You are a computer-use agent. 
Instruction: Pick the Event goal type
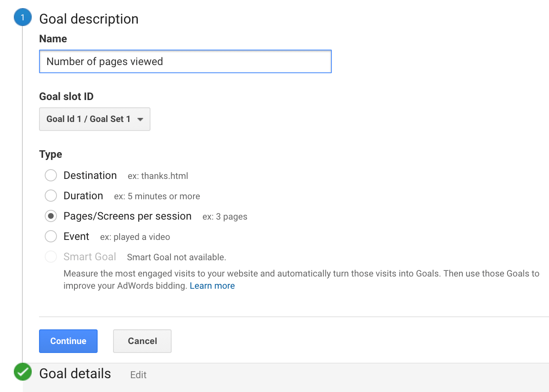tap(51, 236)
